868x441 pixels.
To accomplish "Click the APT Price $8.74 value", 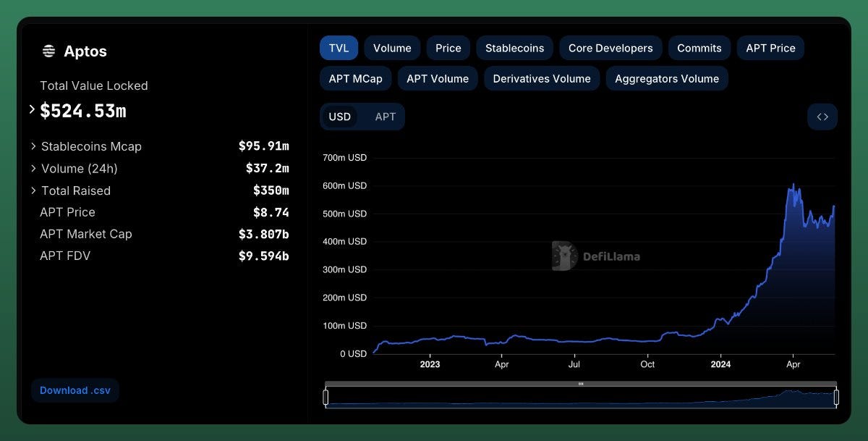I will pyautogui.click(x=271, y=212).
